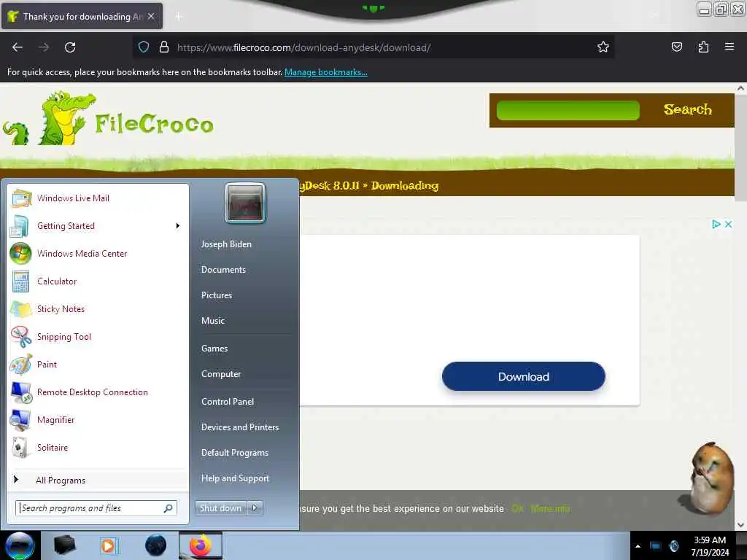The image size is (747, 560).
Task: Close the ad with the X icon
Action: (728, 224)
